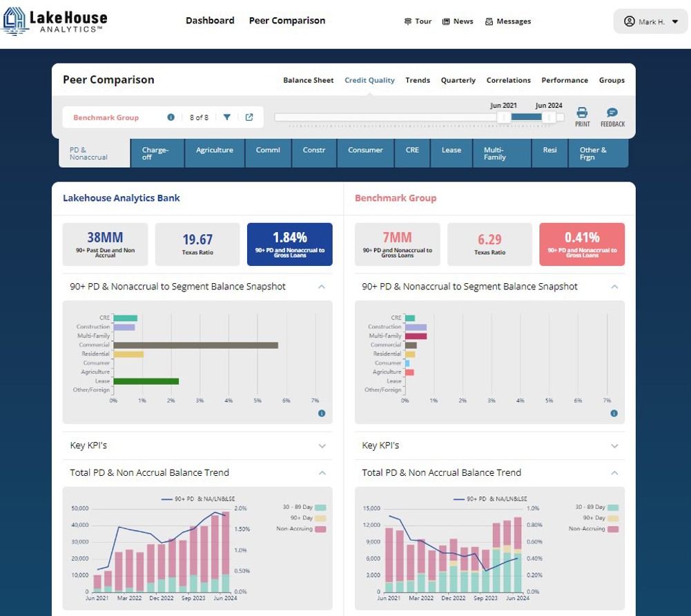Open the Tour link

[418, 21]
